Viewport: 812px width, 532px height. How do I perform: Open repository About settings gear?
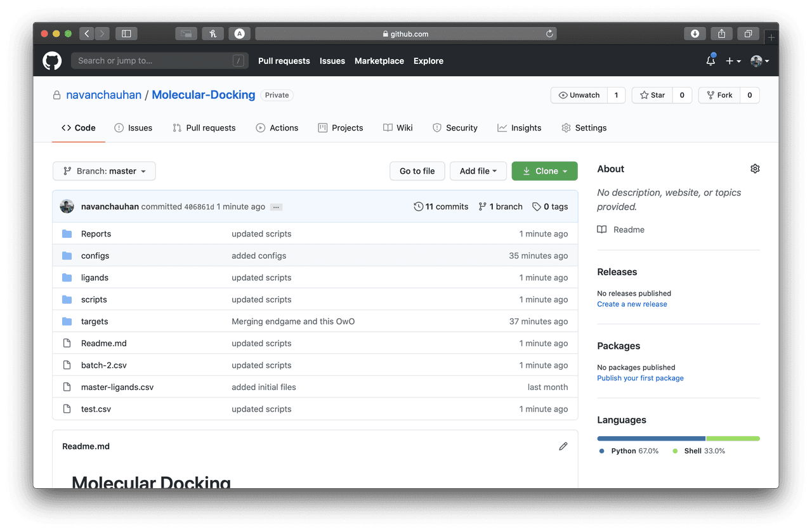[755, 169]
